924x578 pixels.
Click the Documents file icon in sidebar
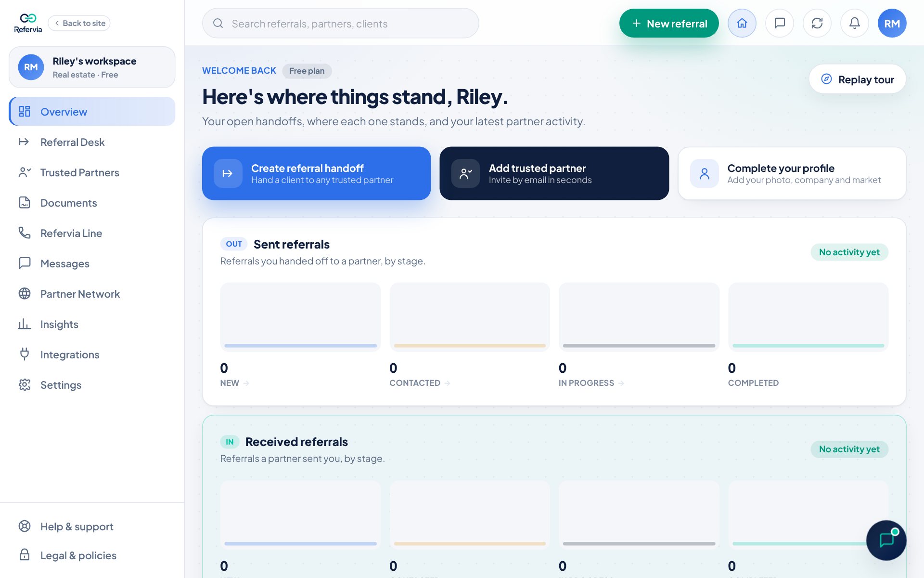[24, 202]
